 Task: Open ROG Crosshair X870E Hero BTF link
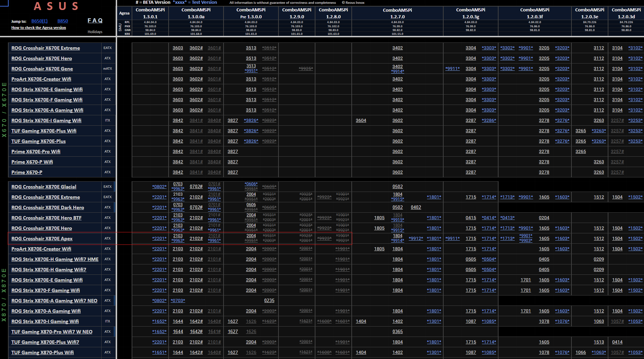[x=46, y=218]
